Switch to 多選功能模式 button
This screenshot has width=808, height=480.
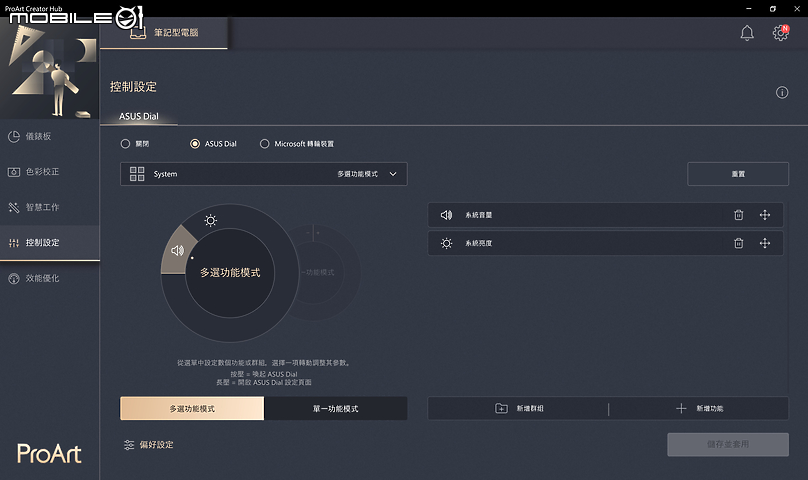192,408
